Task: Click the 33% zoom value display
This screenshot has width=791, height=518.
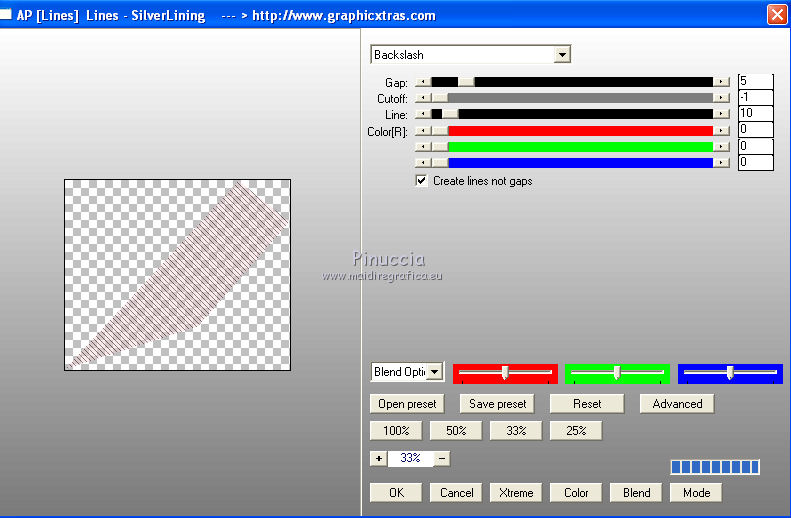Action: tap(410, 458)
